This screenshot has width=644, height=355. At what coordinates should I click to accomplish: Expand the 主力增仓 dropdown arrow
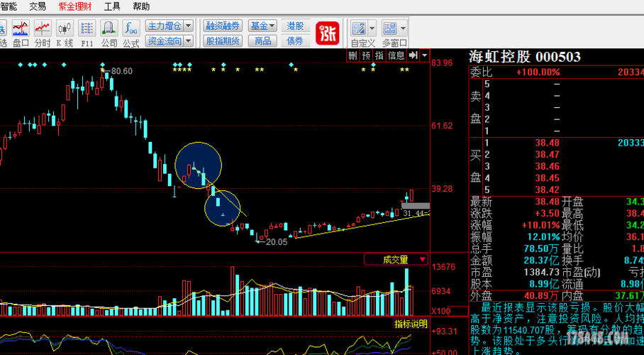tap(188, 26)
